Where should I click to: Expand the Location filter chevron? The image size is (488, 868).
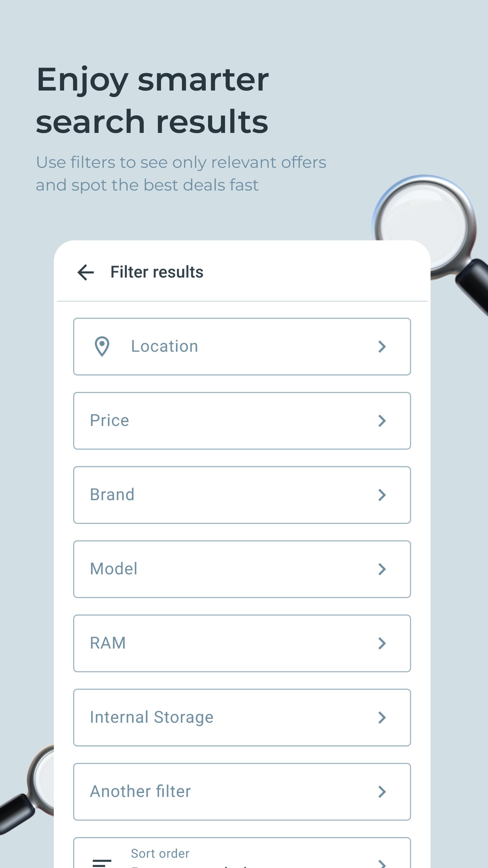(x=382, y=347)
